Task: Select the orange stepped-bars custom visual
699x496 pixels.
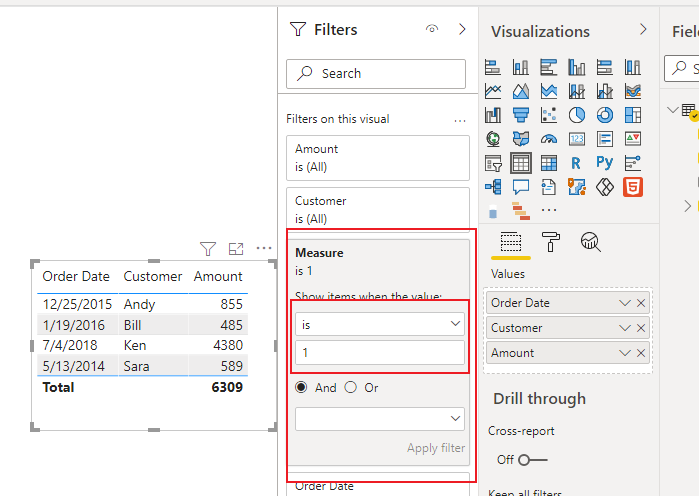Action: (x=521, y=211)
